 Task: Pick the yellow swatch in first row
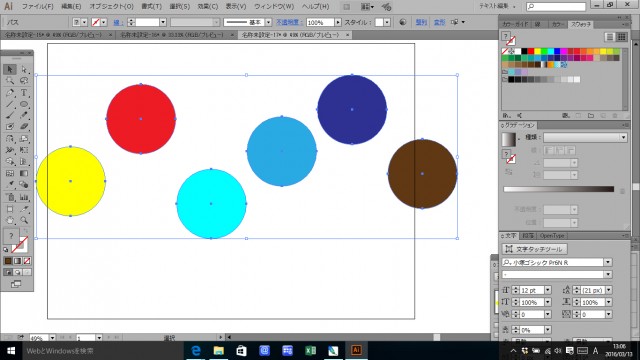point(538,51)
